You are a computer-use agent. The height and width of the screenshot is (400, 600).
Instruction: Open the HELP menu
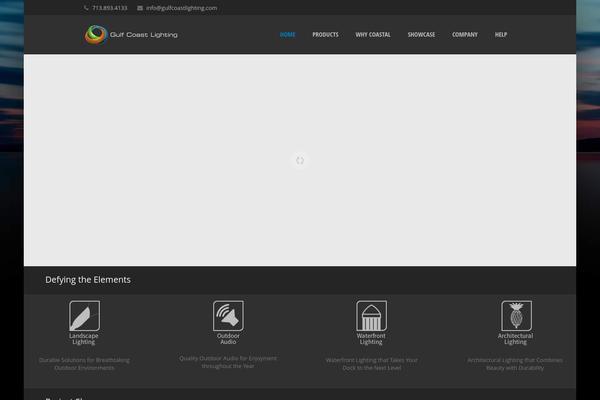click(x=501, y=34)
